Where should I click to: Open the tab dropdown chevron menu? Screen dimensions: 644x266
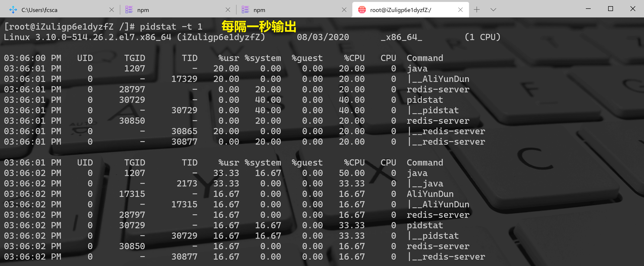(493, 10)
